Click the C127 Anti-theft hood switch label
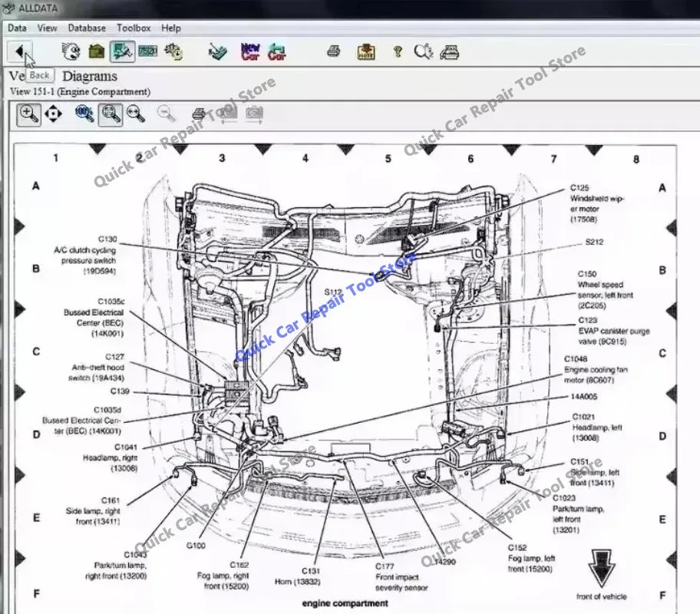Screen dimensions: 700x614 [97, 368]
